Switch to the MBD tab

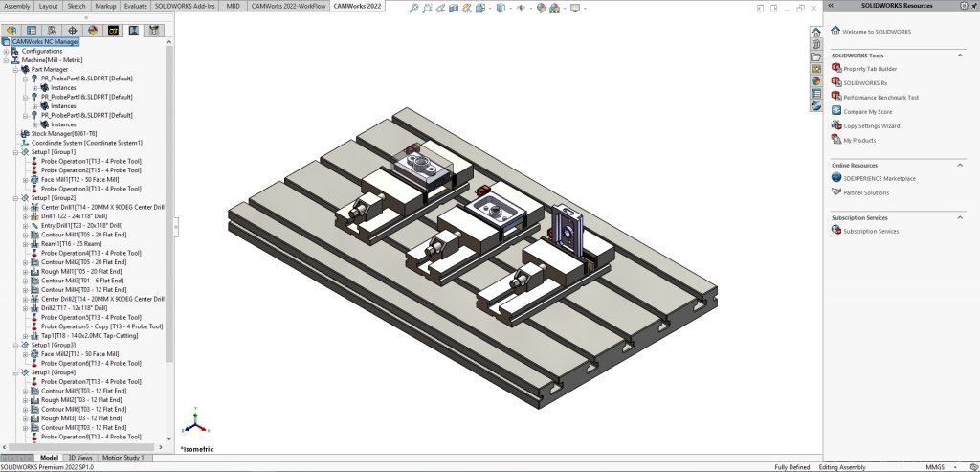(234, 6)
